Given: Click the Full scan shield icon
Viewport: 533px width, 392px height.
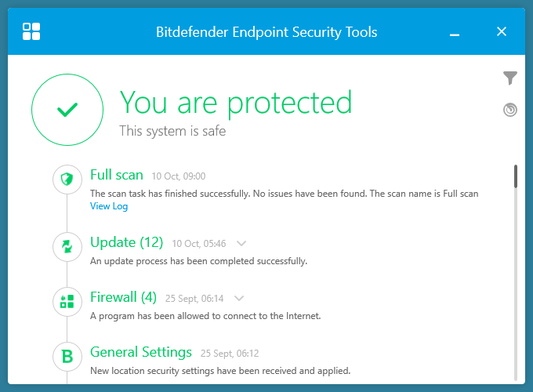Looking at the screenshot, I should (67, 180).
